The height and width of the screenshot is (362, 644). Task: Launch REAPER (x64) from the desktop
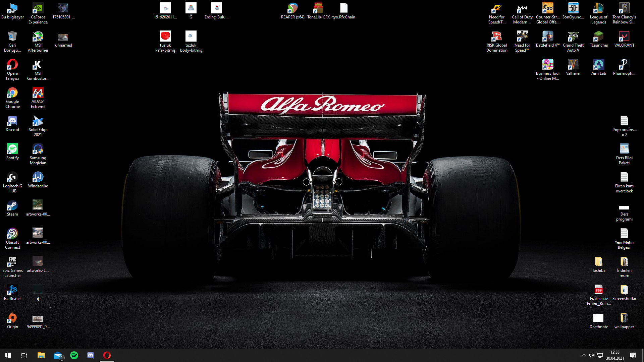(292, 7)
